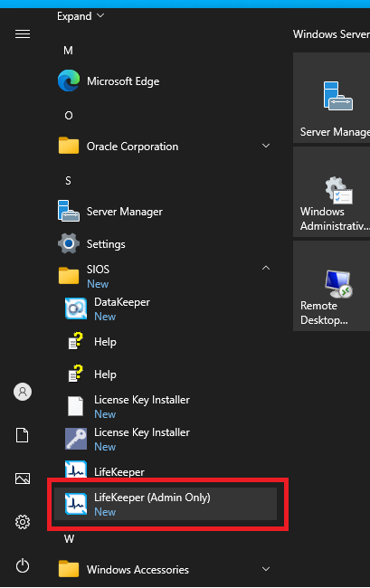Click the key-shaped License Key Installer icon

[x=76, y=439]
